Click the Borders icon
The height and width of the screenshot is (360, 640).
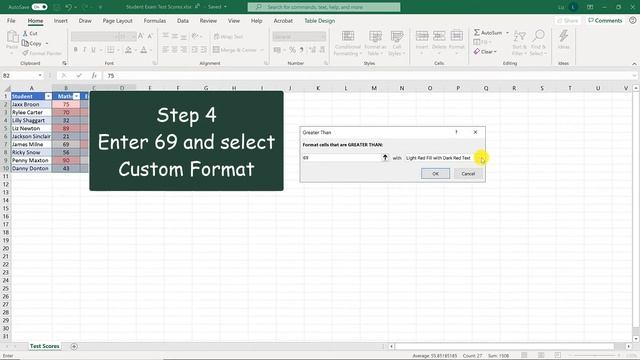pyautogui.click(x=110, y=50)
